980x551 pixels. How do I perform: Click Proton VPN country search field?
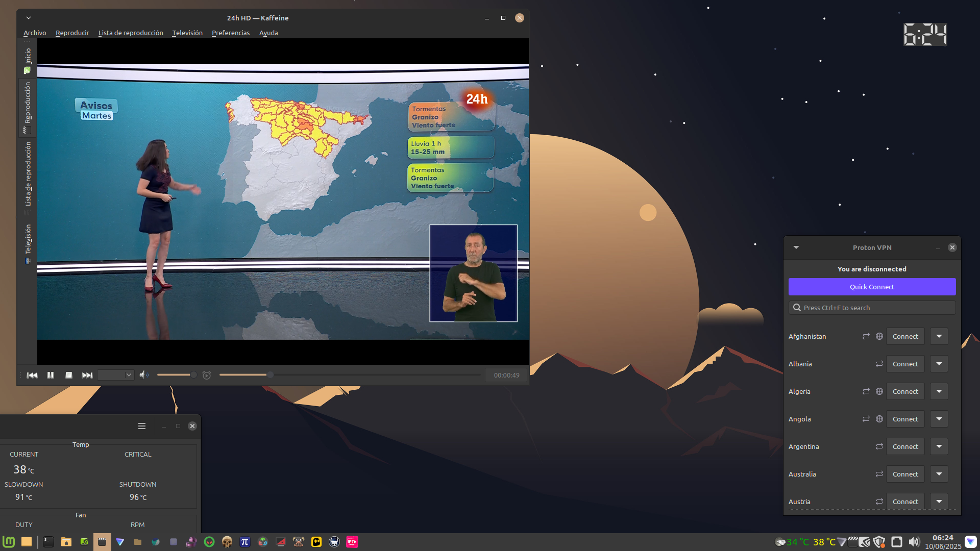(x=872, y=308)
